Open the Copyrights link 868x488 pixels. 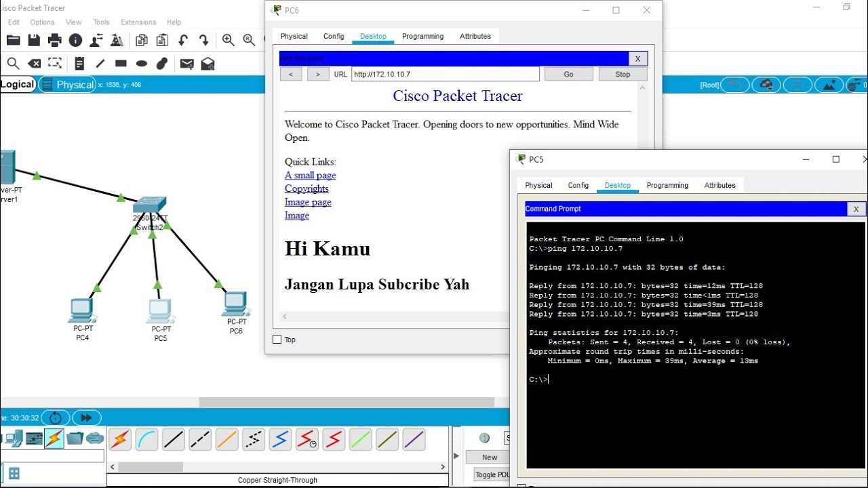pyautogui.click(x=307, y=188)
